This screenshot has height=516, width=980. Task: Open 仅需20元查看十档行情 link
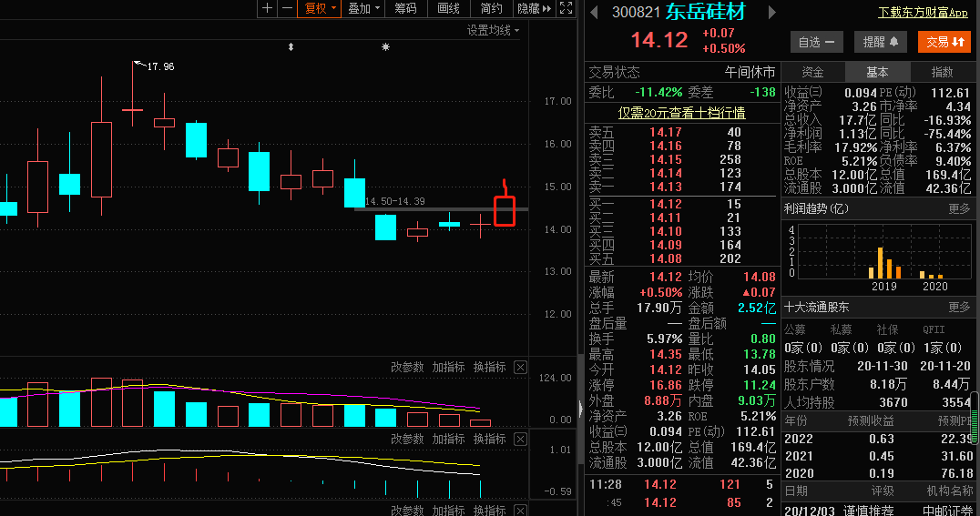click(681, 113)
